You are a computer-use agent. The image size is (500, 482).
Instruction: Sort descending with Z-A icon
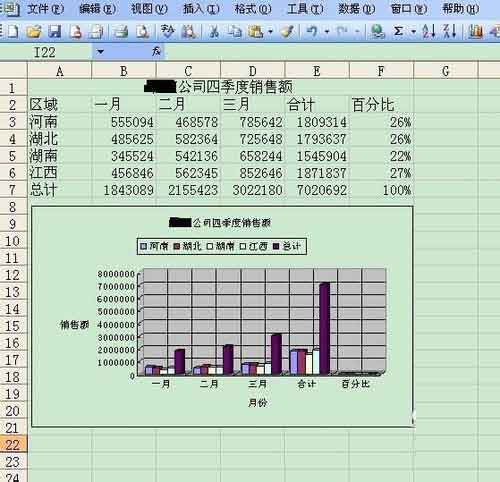coord(449,31)
